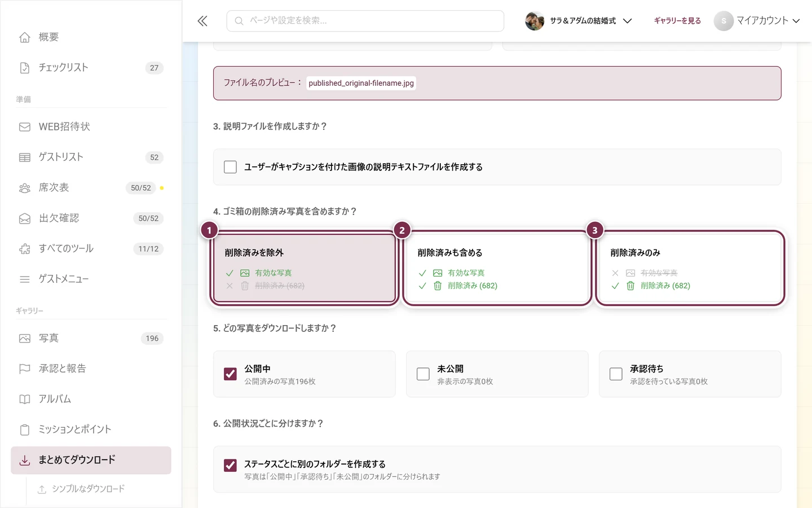
Task: Click the download icon beside まとめてダウンロード
Action: click(x=25, y=461)
